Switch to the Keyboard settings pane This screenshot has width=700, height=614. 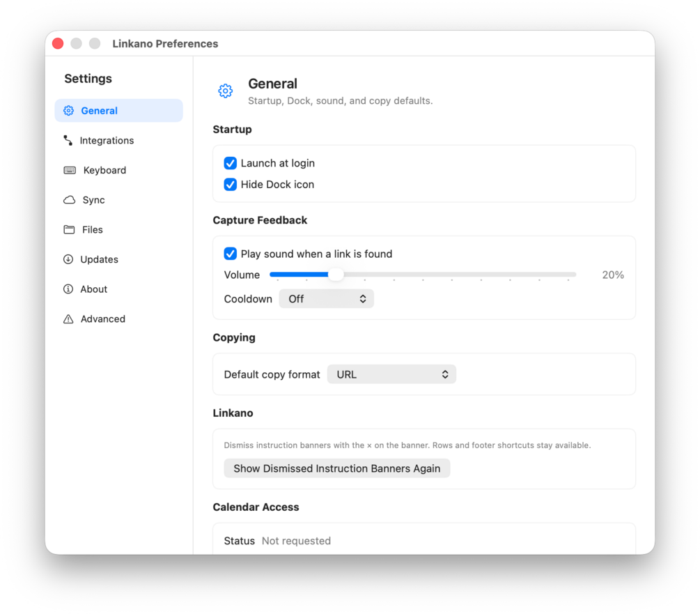coord(104,170)
